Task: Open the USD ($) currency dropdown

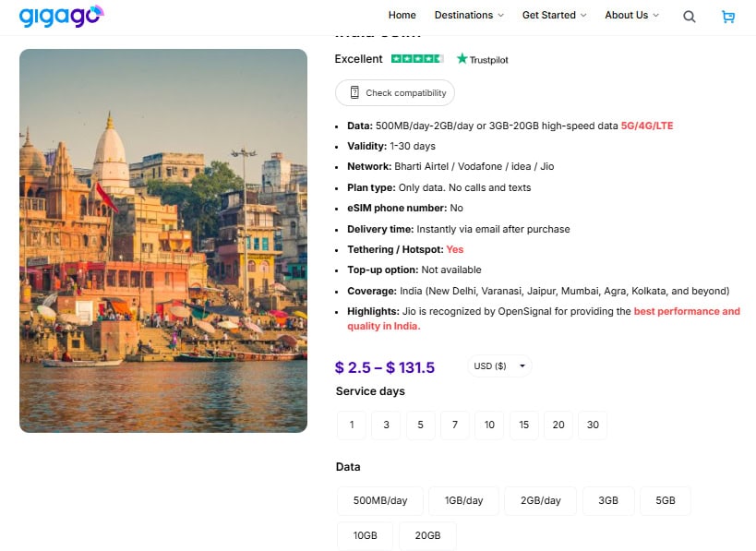Action: coord(499,365)
